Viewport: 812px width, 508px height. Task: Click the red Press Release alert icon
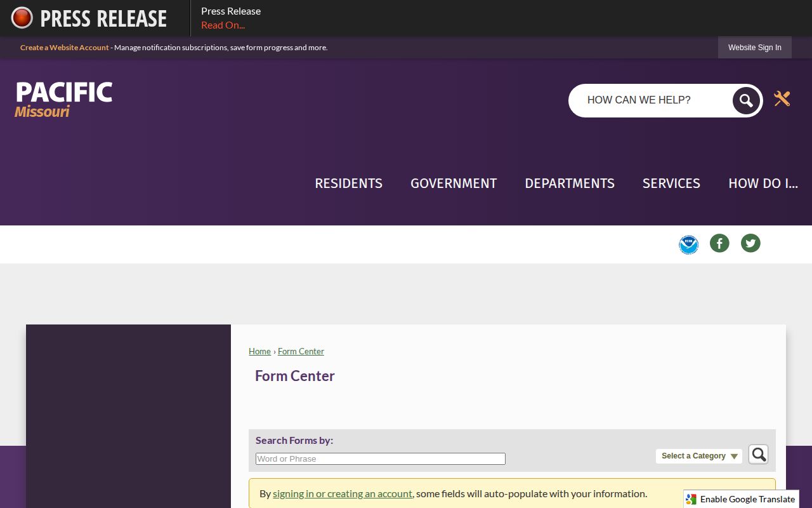[22, 18]
